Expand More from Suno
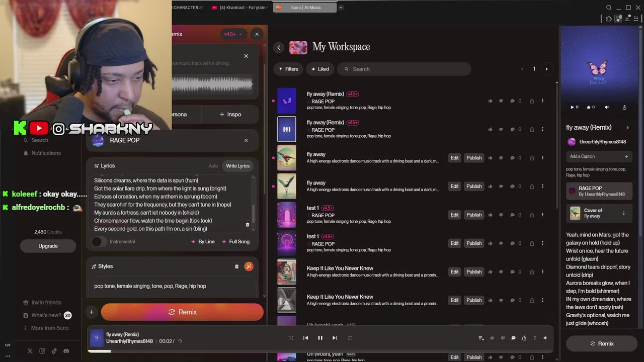644x362 pixels. click(45, 328)
